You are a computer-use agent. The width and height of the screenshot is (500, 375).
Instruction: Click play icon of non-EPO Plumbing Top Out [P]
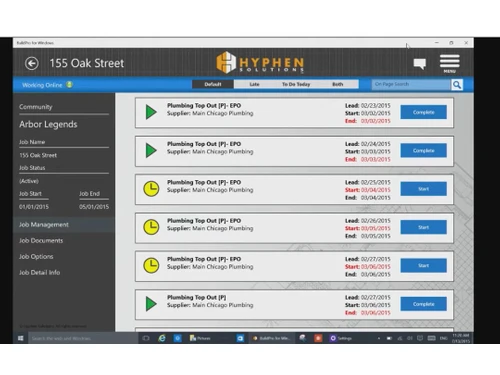coord(151,304)
